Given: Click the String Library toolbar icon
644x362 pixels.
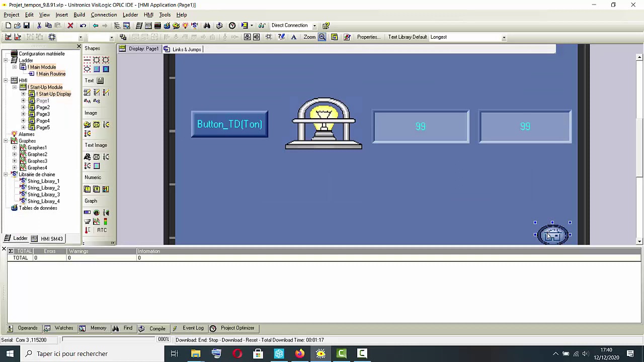Looking at the screenshot, I should point(194,25).
